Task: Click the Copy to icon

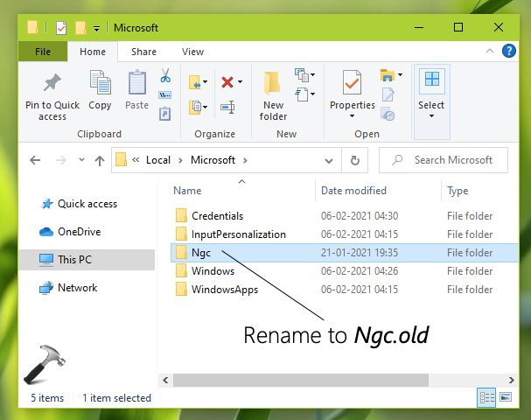Action: [x=195, y=108]
